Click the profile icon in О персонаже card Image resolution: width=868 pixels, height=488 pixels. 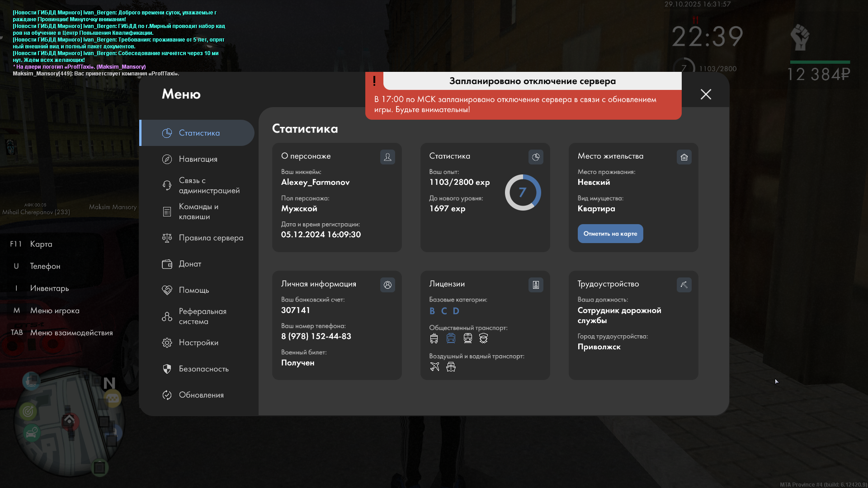[387, 157]
